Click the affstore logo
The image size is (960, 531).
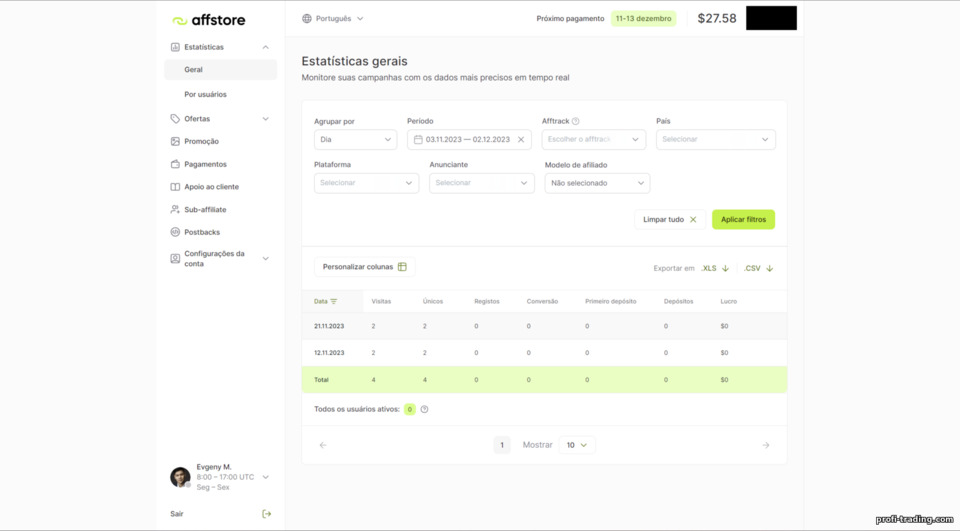[209, 20]
